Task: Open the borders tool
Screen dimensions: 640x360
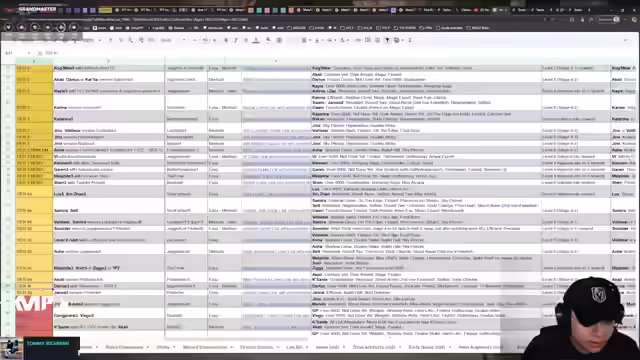Action: tap(279, 40)
